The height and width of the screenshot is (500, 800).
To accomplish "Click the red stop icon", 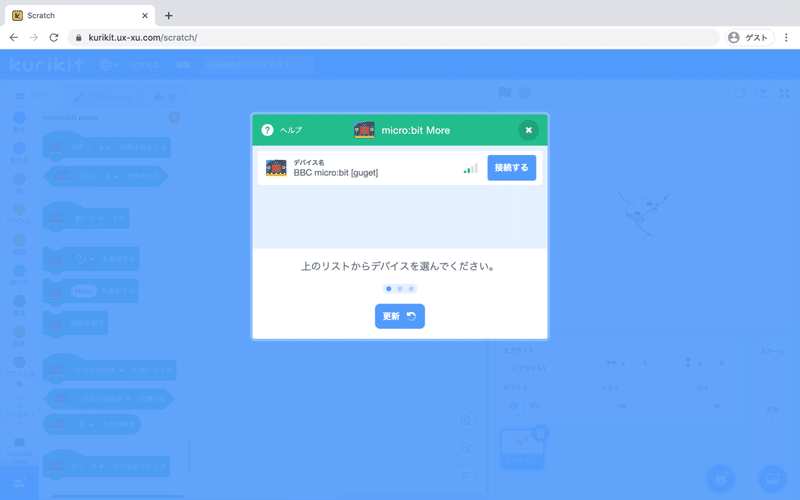I will [x=525, y=93].
